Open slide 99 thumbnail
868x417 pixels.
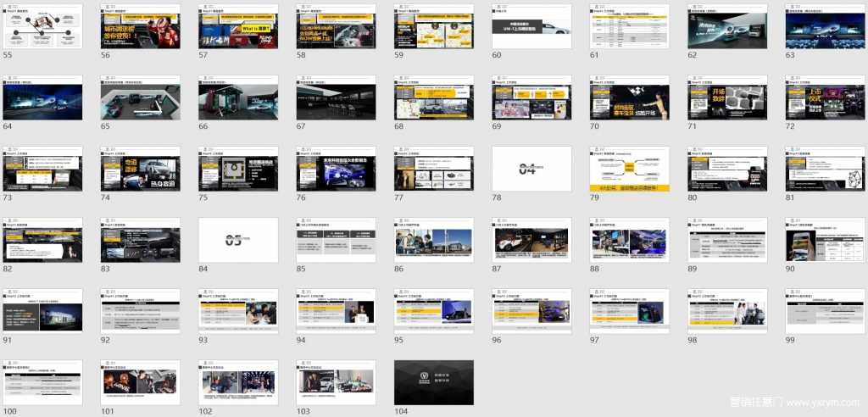point(825,311)
